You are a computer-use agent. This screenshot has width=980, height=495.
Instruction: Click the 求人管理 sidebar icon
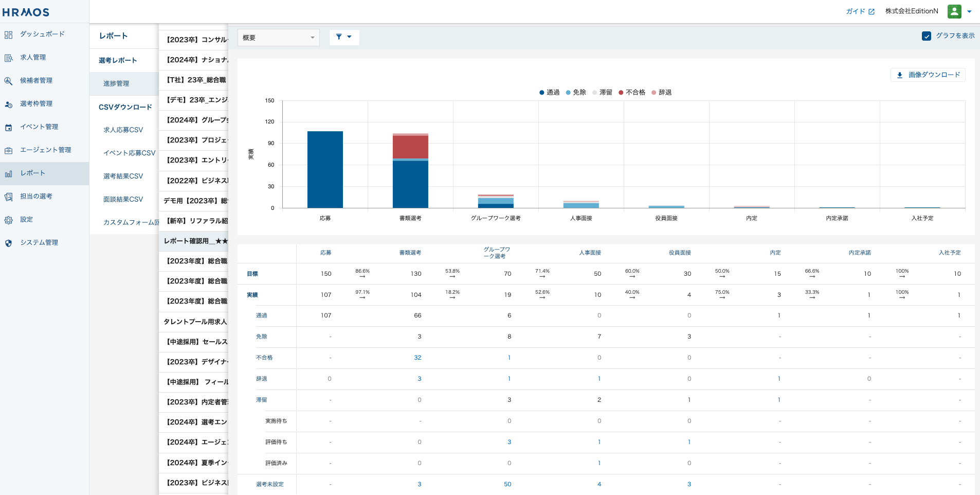[x=8, y=58]
